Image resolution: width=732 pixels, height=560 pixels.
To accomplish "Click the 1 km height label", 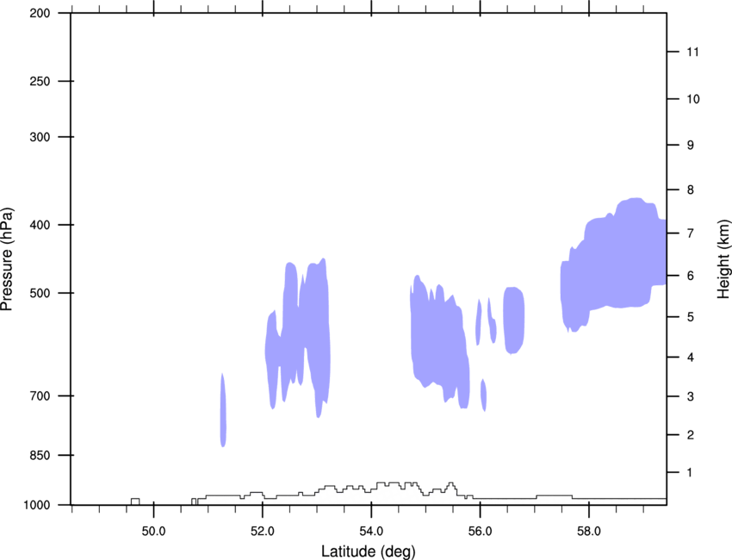I will click(690, 473).
